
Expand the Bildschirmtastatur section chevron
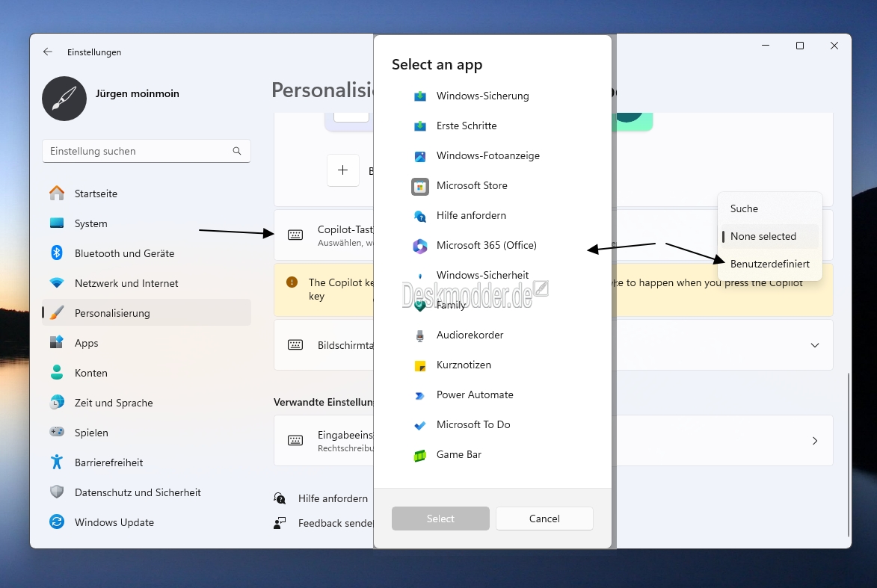[815, 345]
